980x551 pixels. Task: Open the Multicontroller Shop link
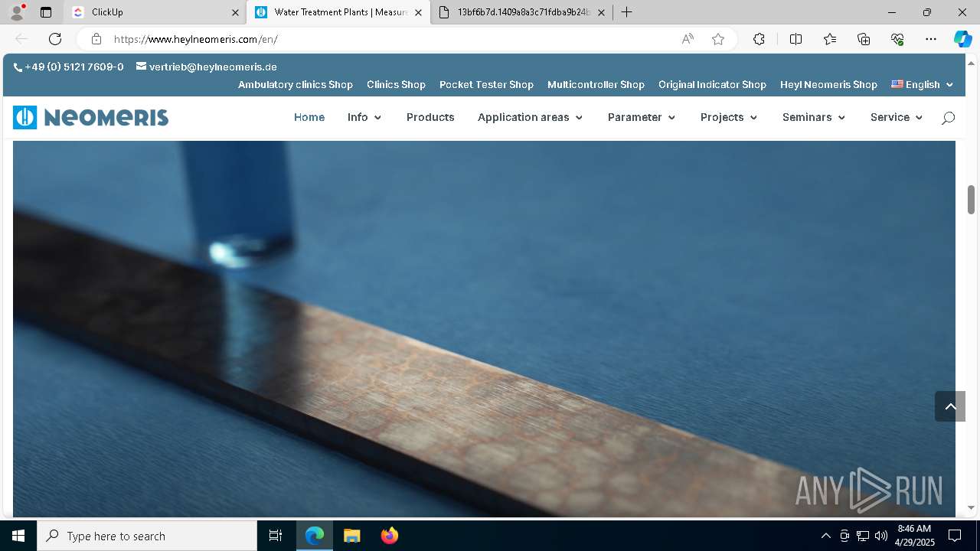[x=596, y=84]
